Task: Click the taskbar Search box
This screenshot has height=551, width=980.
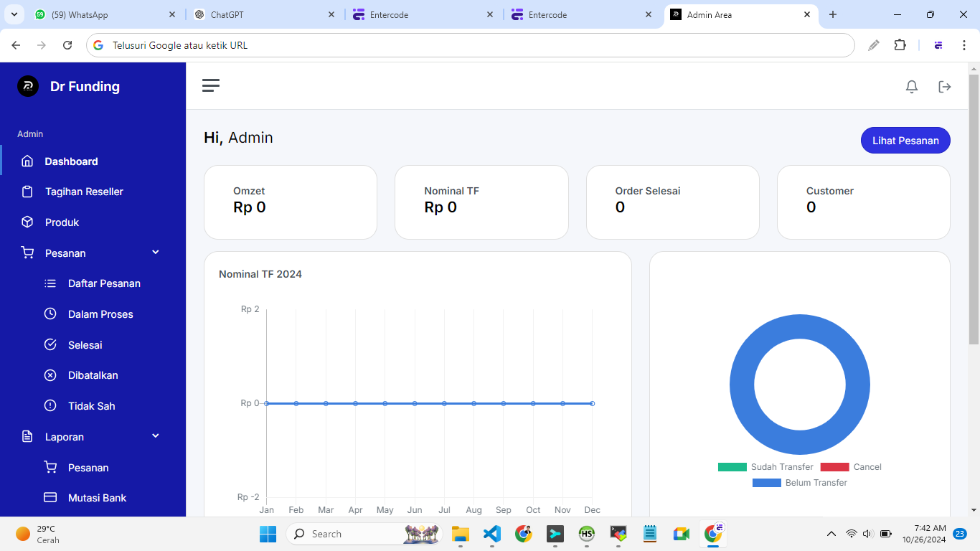Action: [x=363, y=534]
